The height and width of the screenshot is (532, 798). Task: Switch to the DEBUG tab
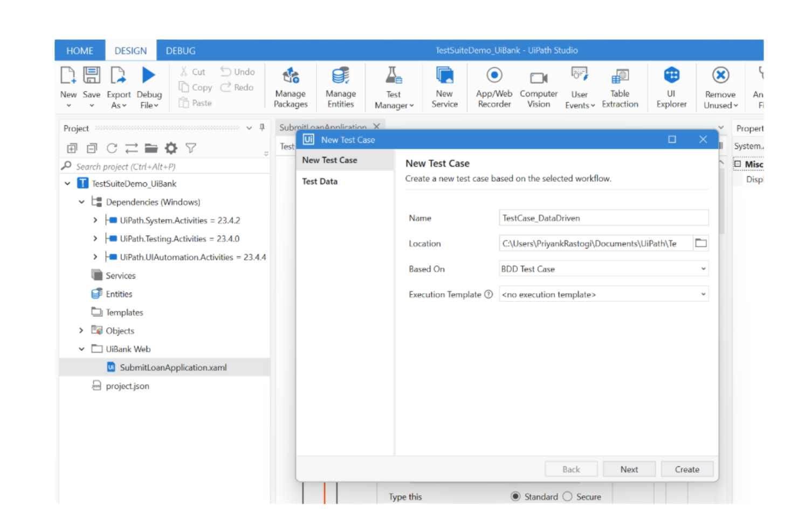click(x=180, y=50)
